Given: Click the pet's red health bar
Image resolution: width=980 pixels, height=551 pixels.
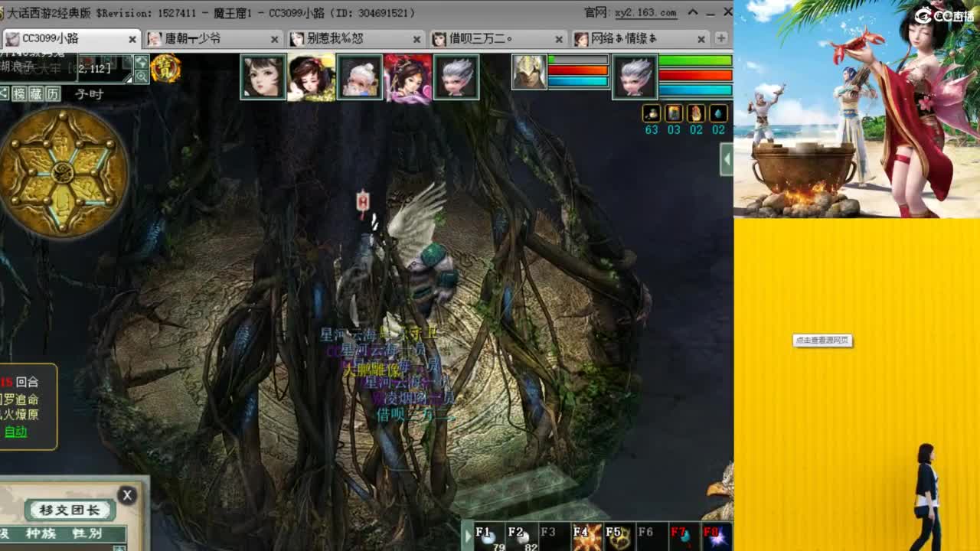Looking at the screenshot, I should [x=578, y=70].
